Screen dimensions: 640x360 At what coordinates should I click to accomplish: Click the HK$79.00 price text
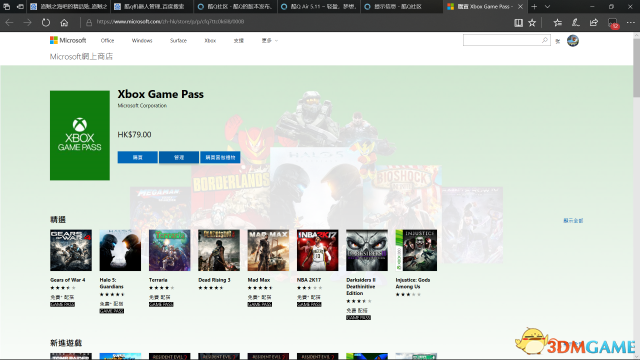pos(134,134)
